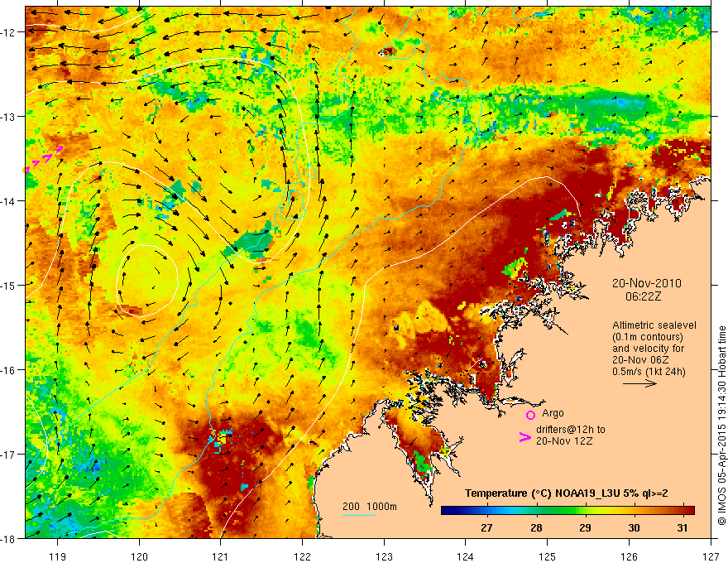Click the magenta drifter track on the map
Screen dimensions: 728x563
(43, 159)
